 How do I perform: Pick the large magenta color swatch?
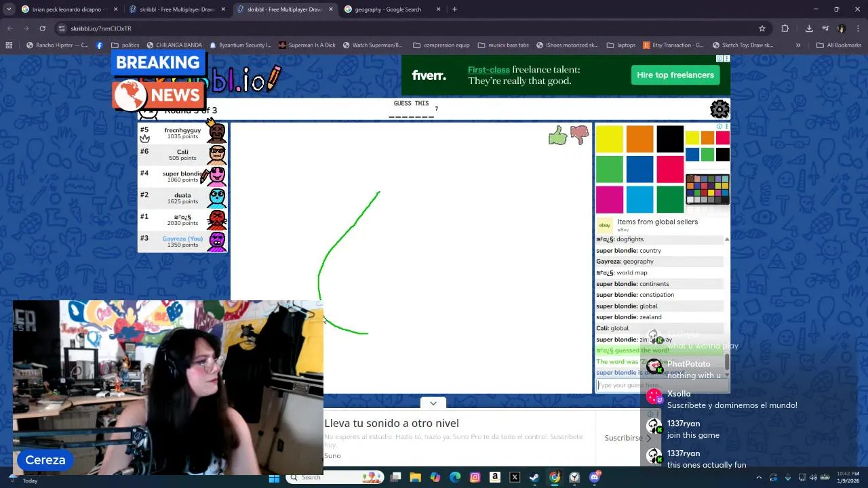click(609, 200)
